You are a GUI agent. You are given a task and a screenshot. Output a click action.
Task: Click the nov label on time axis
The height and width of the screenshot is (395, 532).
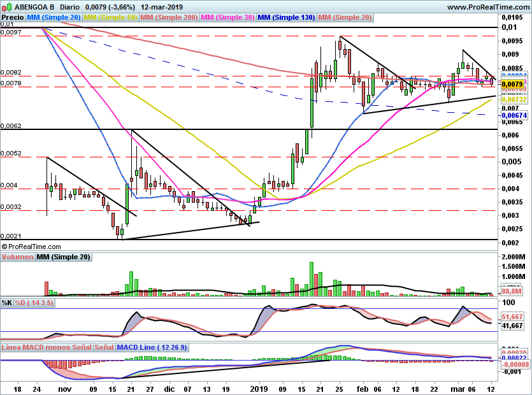pos(64,389)
